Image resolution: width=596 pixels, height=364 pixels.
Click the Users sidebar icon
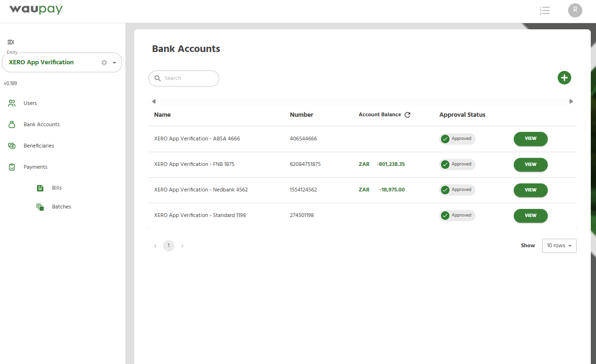[12, 103]
